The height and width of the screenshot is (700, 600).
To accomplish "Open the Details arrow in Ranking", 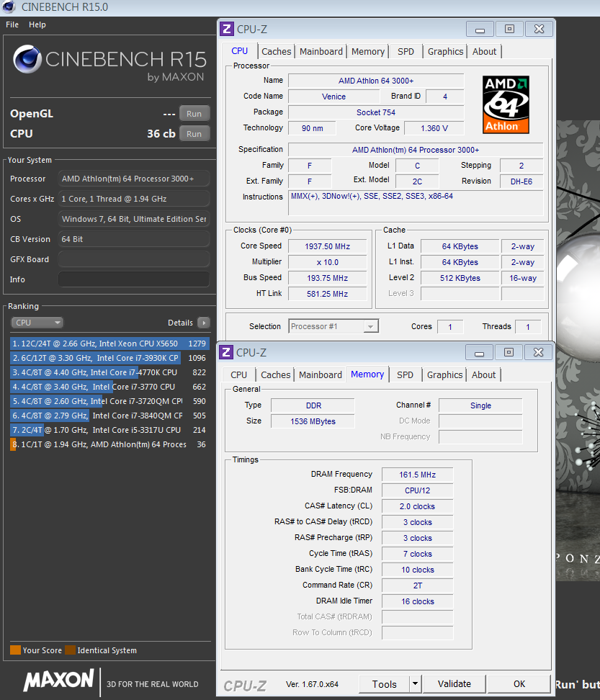I will [204, 323].
